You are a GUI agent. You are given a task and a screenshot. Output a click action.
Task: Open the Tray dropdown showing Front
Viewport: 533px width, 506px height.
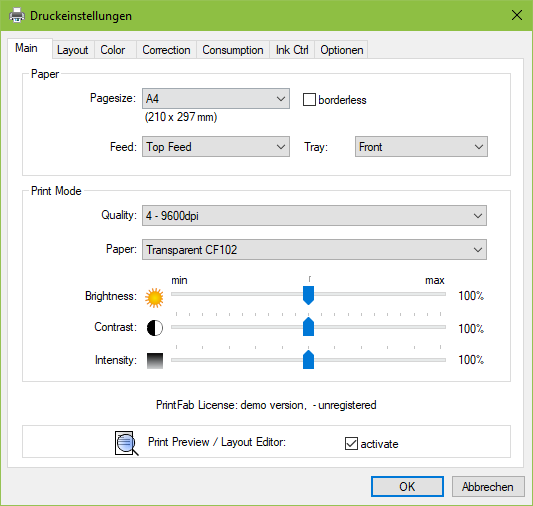pyautogui.click(x=421, y=146)
